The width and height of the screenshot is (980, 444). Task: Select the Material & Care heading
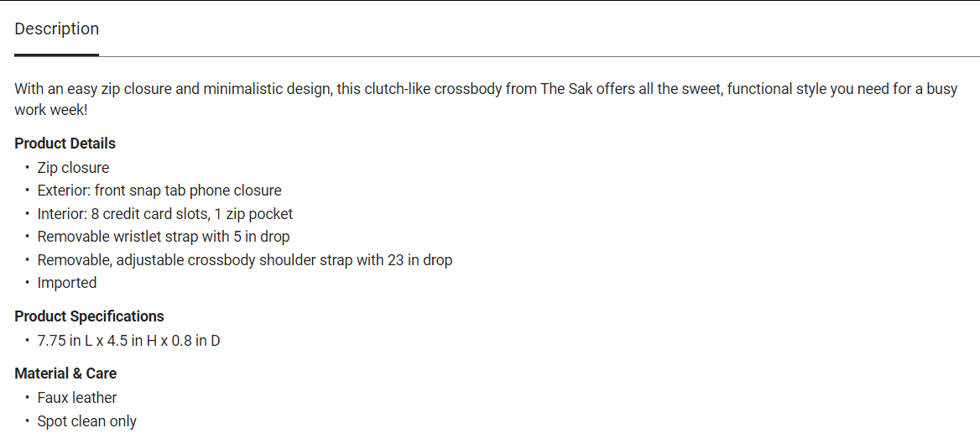[65, 373]
